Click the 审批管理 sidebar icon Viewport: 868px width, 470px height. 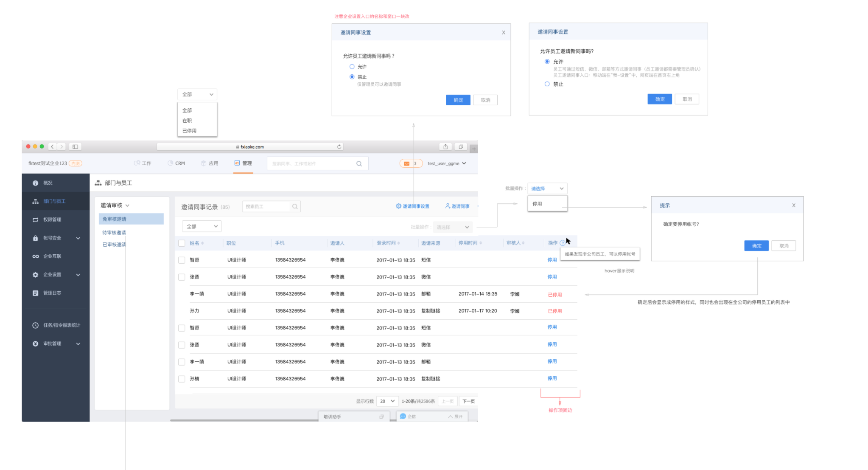point(35,343)
